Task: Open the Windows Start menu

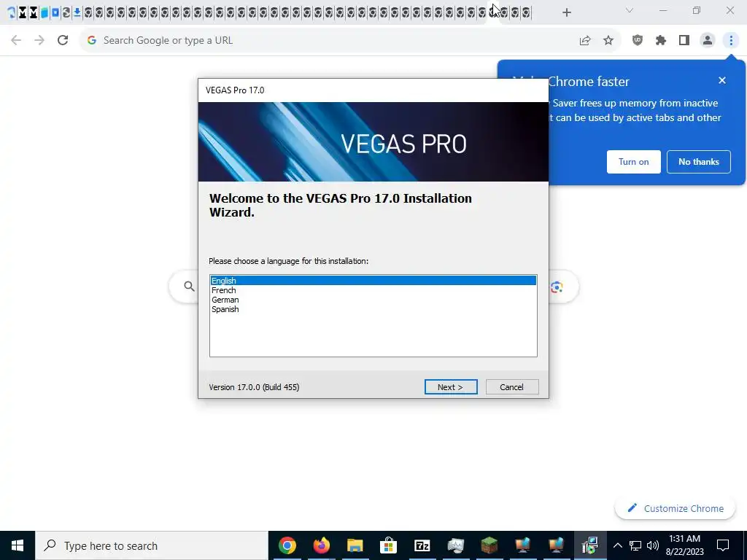Action: pyautogui.click(x=18, y=545)
